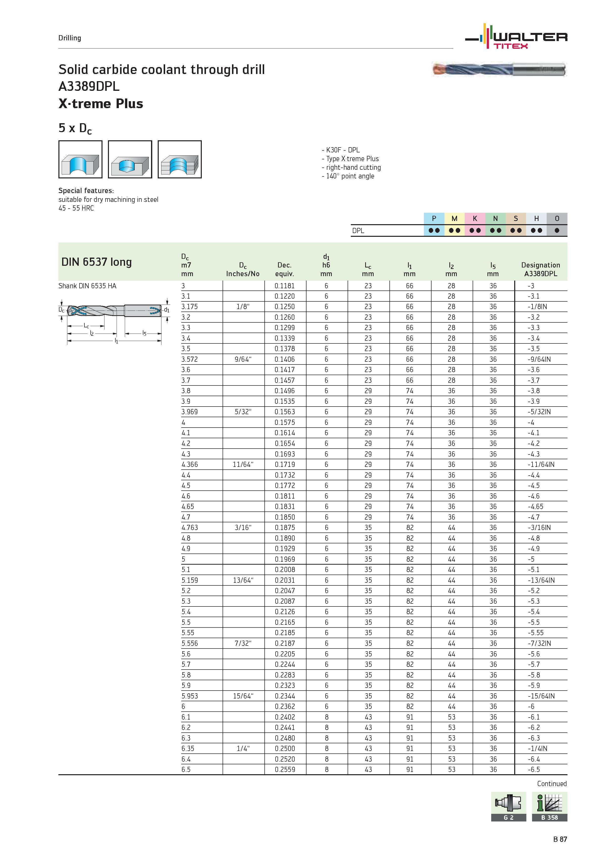
Task: Click the designation '-5.55'
Action: tap(535, 632)
